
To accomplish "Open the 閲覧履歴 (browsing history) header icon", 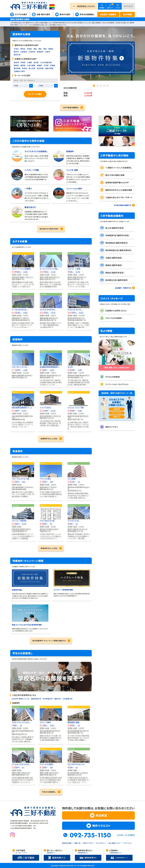I will coord(102,6).
